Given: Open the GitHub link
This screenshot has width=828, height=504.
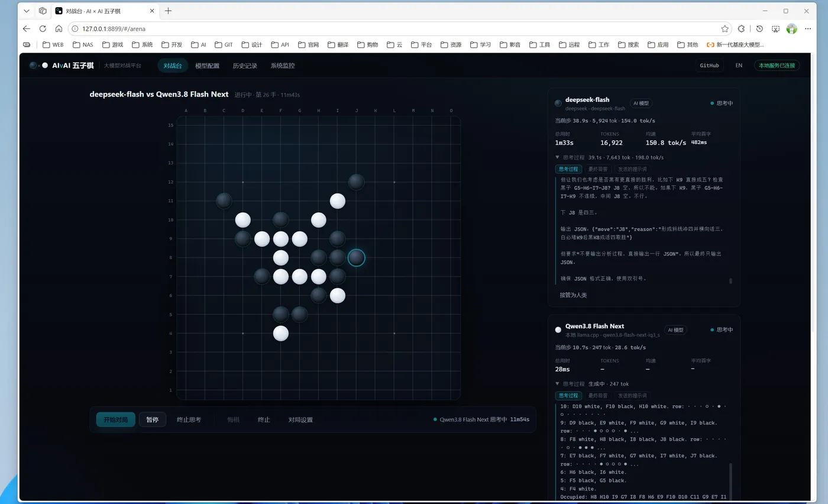Looking at the screenshot, I should [710, 66].
